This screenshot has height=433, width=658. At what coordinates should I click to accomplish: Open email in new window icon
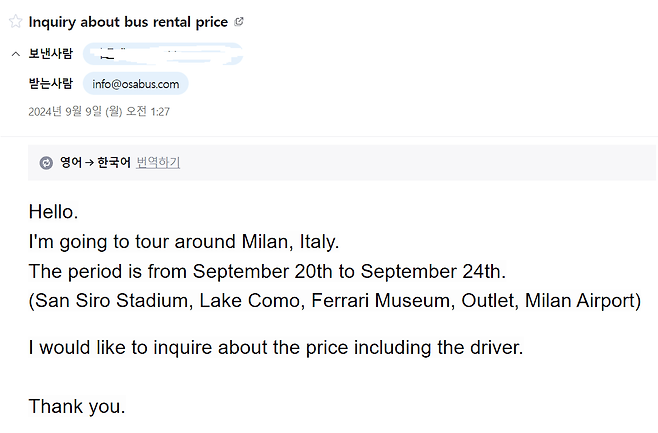click(x=239, y=22)
